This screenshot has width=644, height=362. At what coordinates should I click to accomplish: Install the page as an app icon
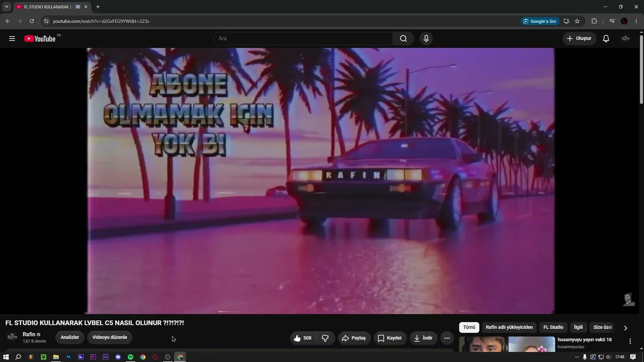(567, 21)
